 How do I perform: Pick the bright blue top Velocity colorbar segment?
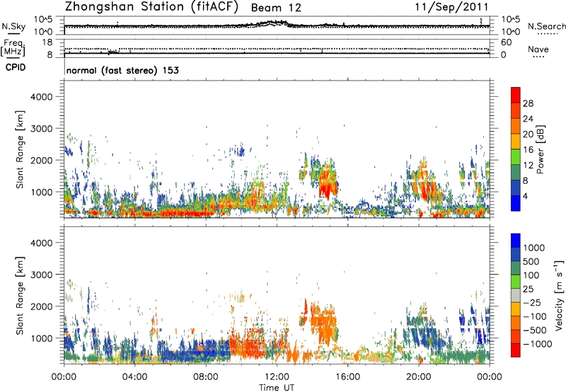[x=516, y=241]
